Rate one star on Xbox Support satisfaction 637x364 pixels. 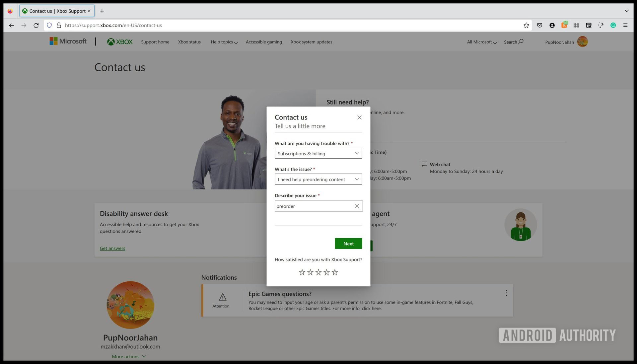point(302,272)
